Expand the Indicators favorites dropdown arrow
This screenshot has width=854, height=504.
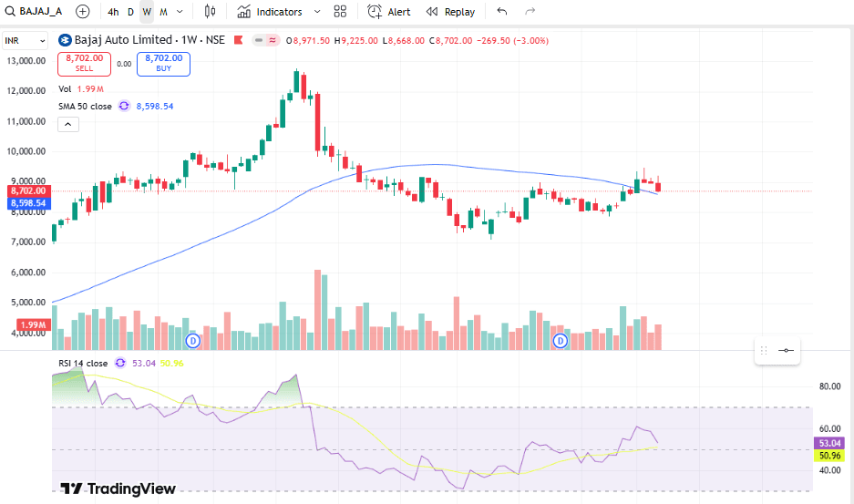(317, 12)
